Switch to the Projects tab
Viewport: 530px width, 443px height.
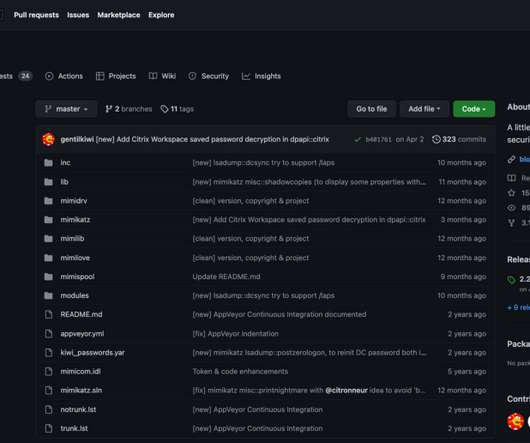(116, 76)
